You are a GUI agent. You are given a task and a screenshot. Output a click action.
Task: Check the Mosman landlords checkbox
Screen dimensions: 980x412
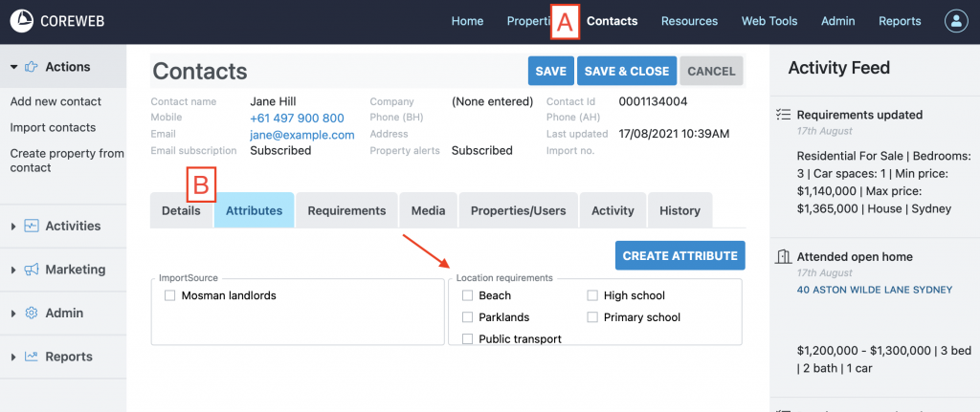coord(169,296)
